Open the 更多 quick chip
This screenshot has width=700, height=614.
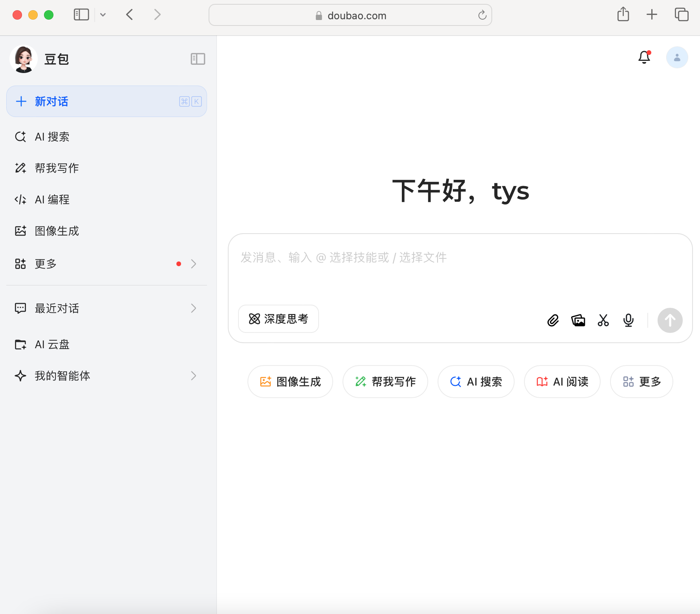coord(641,382)
